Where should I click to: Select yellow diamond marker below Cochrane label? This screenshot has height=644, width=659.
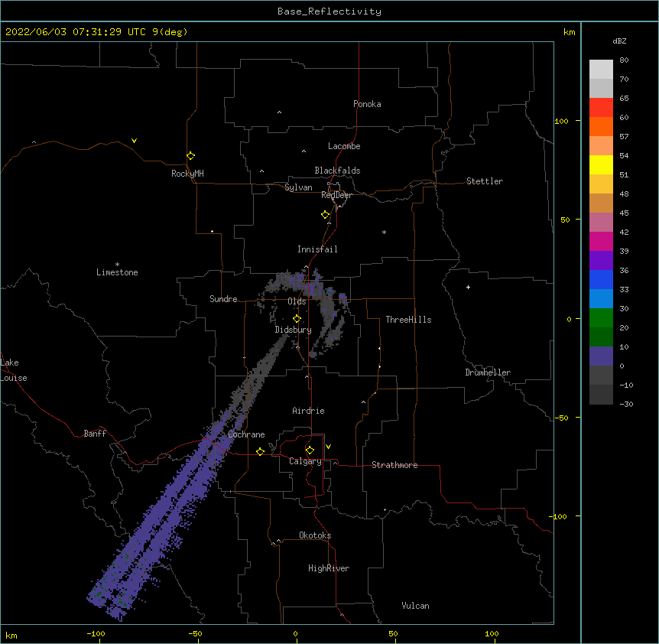pyautogui.click(x=260, y=451)
